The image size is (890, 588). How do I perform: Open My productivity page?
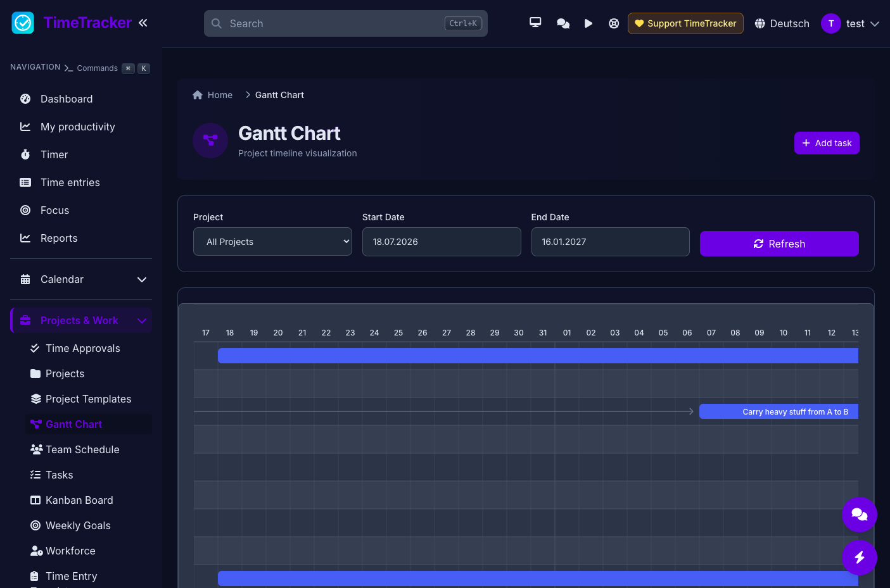81,127
